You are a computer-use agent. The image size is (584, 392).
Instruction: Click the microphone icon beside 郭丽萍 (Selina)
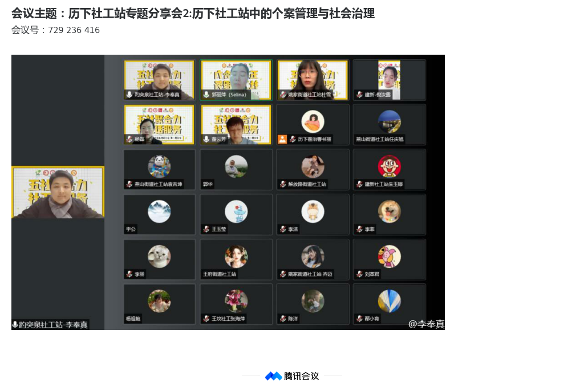(x=206, y=95)
